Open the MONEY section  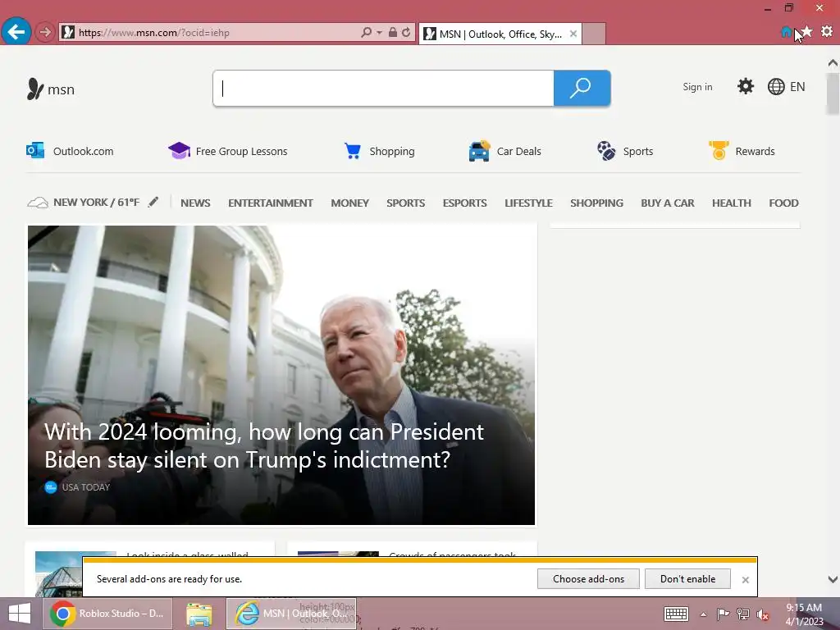click(x=349, y=203)
